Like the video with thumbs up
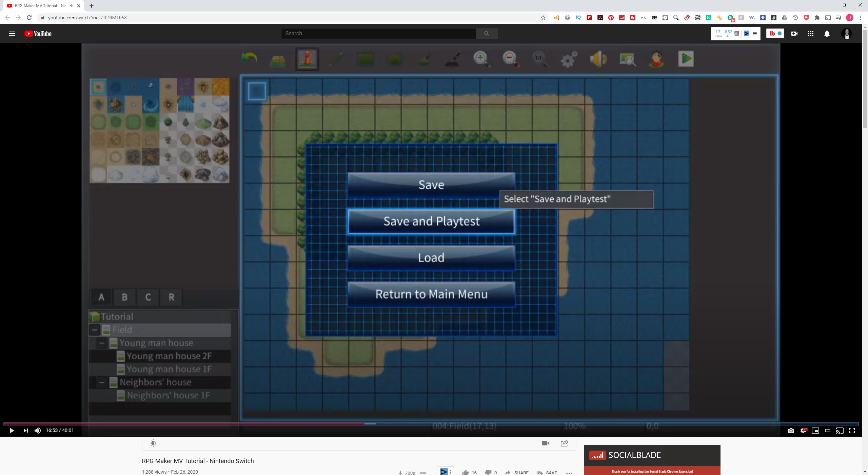 [466, 472]
